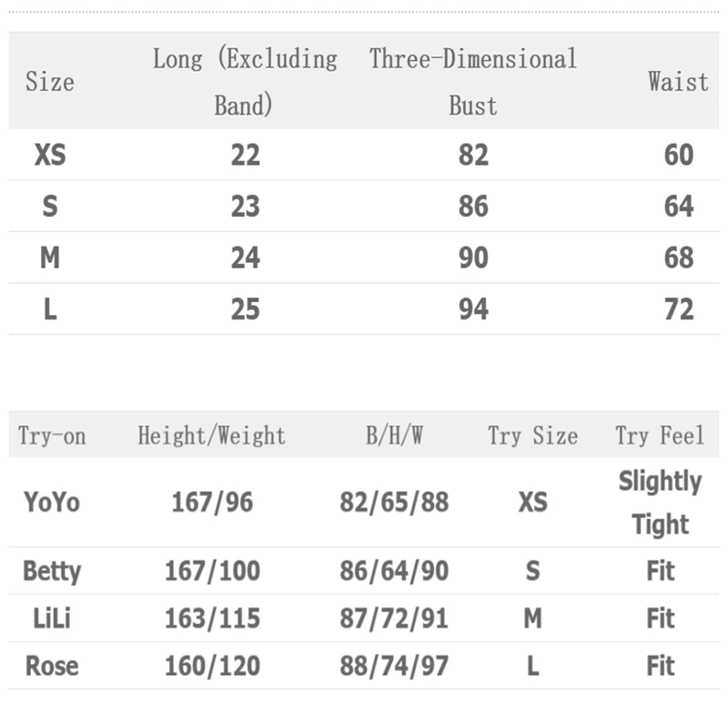Select the Height/Weight column header
This screenshot has height=728, width=728.
(x=212, y=436)
